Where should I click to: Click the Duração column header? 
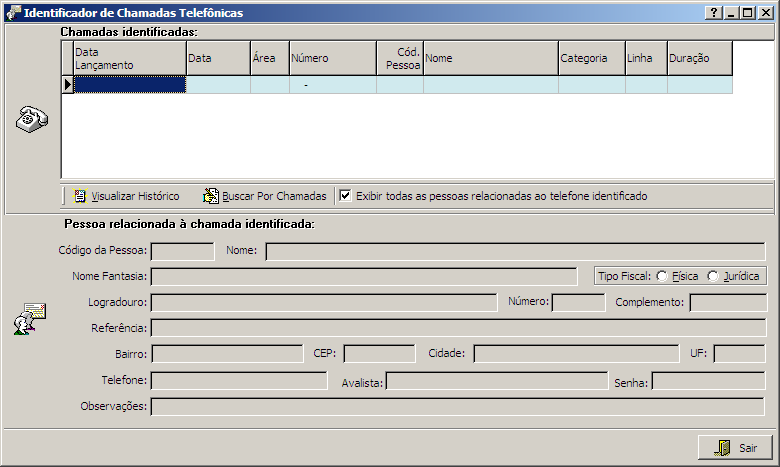click(x=699, y=58)
